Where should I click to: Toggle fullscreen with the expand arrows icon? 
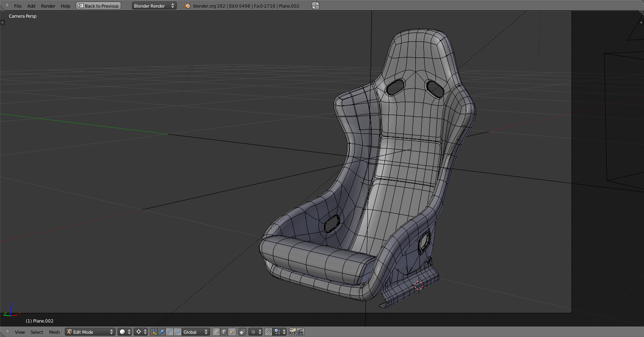[316, 6]
